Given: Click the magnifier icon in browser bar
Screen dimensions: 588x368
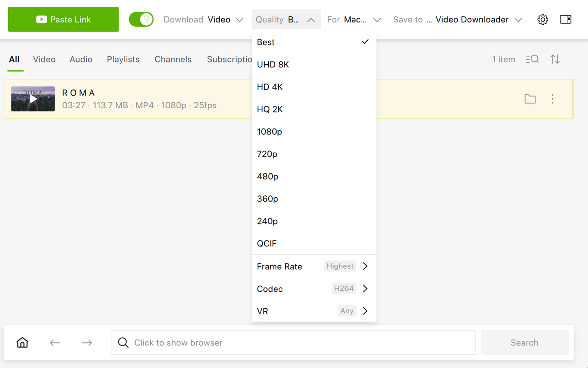Looking at the screenshot, I should [123, 343].
